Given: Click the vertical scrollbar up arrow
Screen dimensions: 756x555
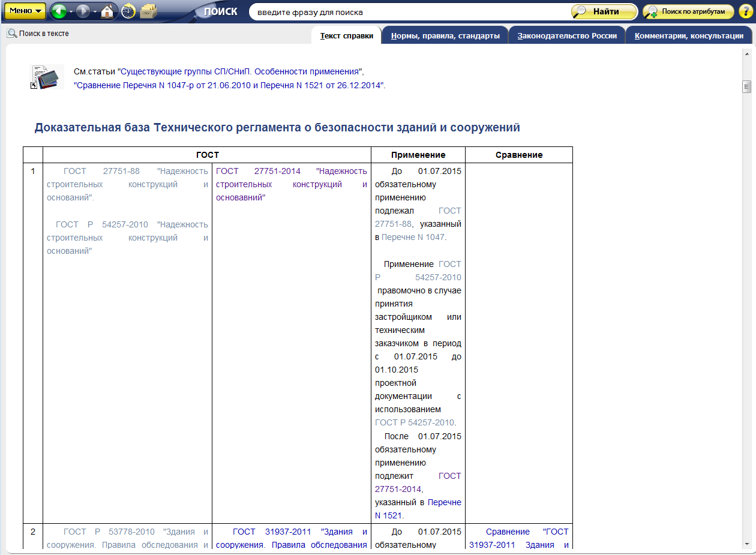Looking at the screenshot, I should (747, 53).
